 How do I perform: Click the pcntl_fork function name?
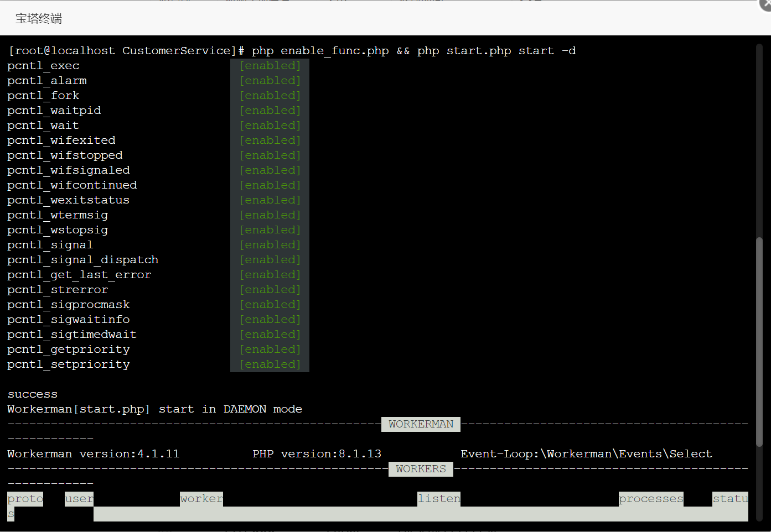coord(44,96)
